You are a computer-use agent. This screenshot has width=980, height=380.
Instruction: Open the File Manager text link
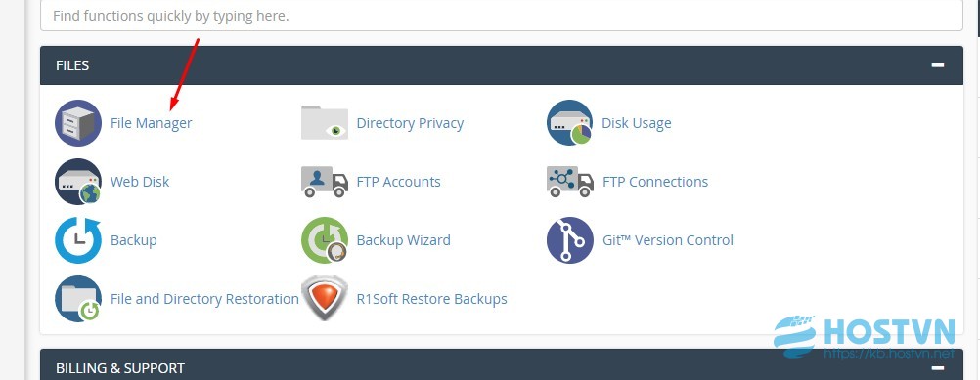pyautogui.click(x=152, y=123)
